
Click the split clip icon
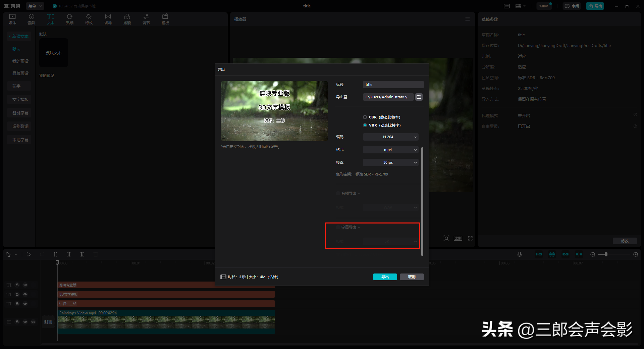tap(55, 255)
